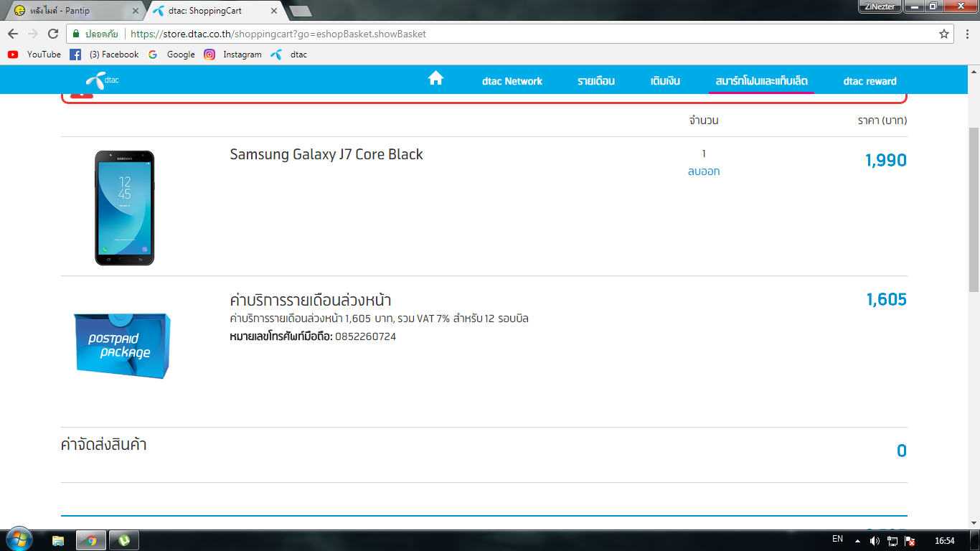Click the browser forward arrow

[33, 34]
